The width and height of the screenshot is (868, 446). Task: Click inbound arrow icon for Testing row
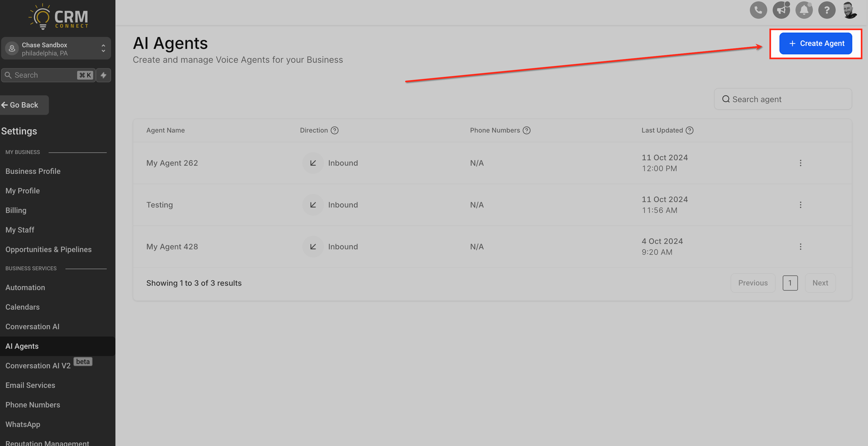313,205
